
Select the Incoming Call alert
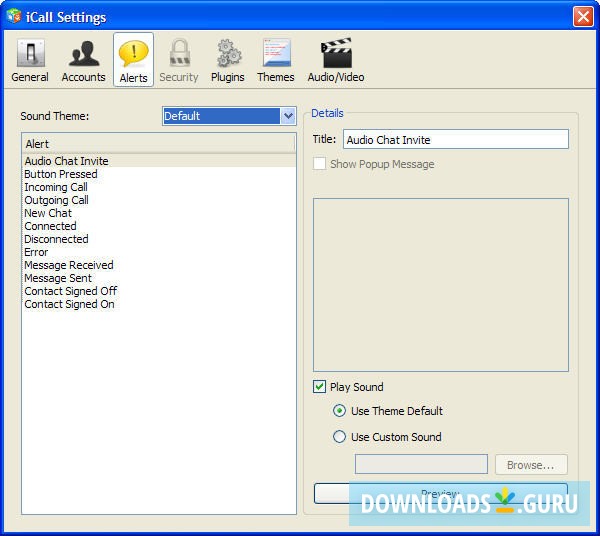tap(159, 187)
